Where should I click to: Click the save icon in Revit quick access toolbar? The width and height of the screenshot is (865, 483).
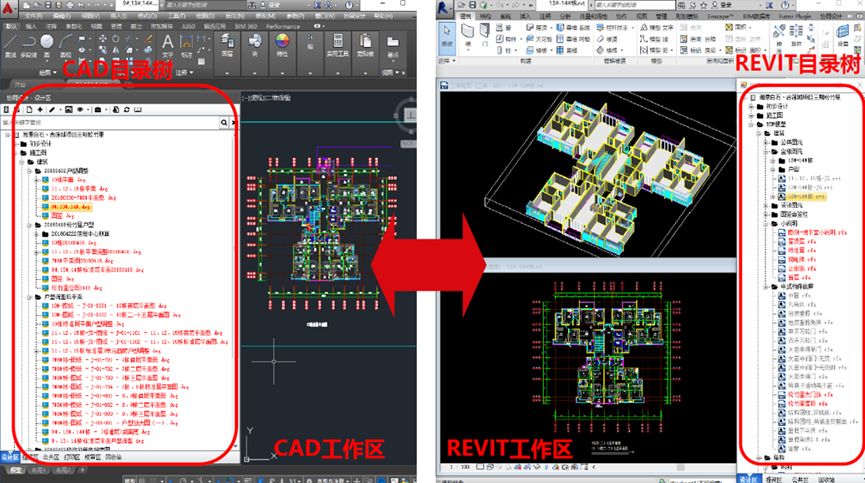click(x=472, y=5)
